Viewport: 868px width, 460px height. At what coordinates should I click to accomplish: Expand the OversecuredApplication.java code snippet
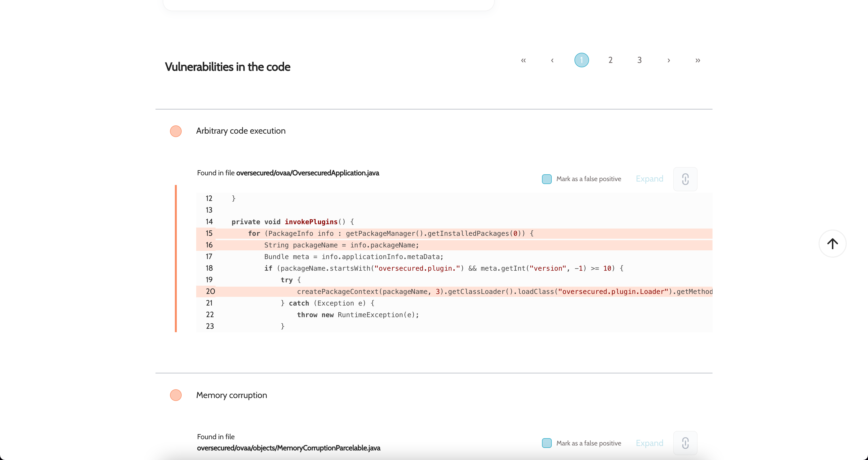pyautogui.click(x=649, y=179)
